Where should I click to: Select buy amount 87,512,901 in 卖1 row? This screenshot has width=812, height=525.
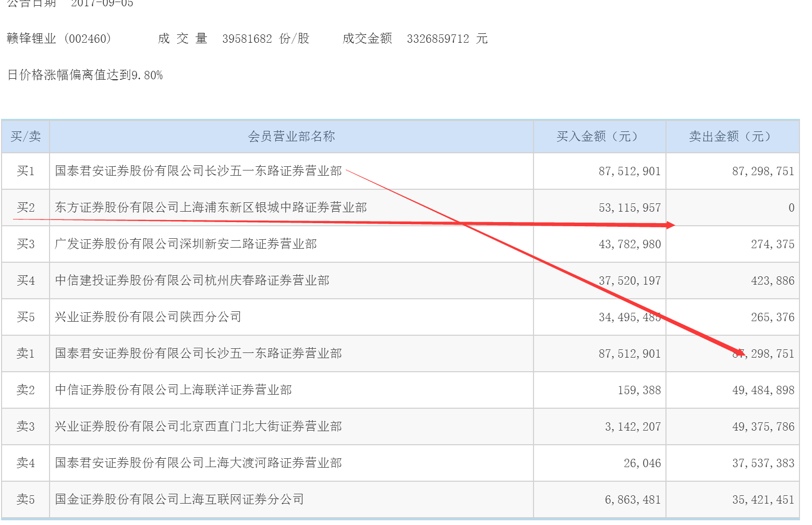pyautogui.click(x=629, y=354)
